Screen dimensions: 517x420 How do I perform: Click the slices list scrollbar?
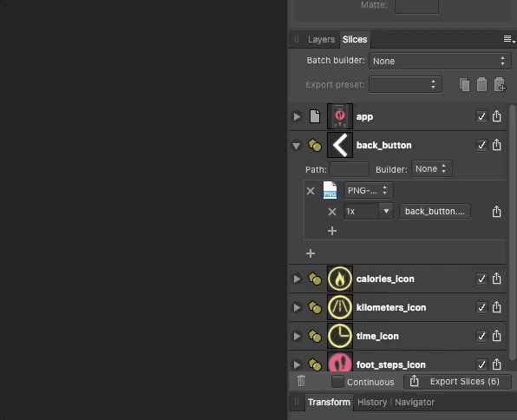[512, 233]
